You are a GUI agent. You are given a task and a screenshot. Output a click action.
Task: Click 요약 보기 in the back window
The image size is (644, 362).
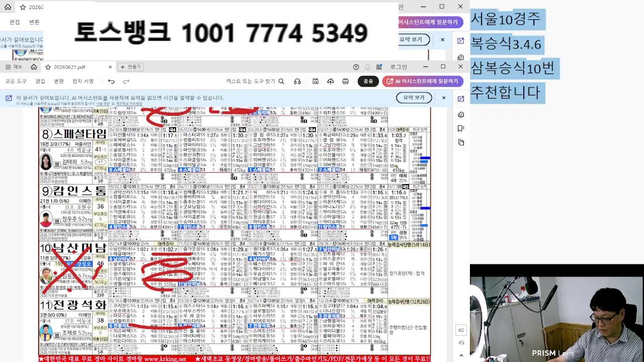(x=413, y=39)
